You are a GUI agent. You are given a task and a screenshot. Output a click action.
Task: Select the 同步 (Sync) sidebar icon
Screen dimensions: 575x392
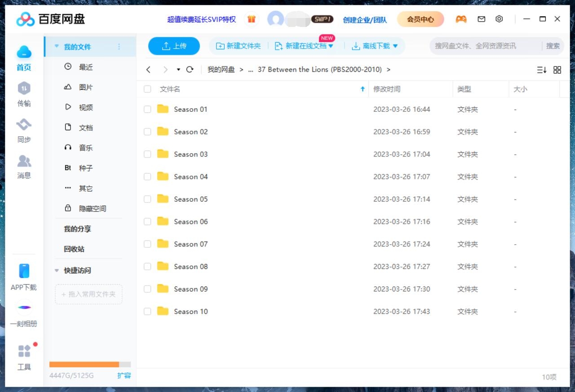coord(24,130)
